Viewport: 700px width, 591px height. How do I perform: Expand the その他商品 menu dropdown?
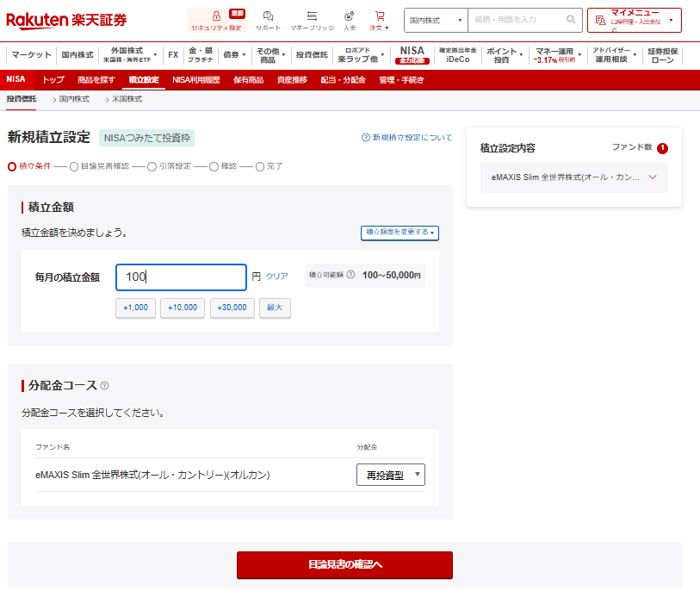(283, 55)
